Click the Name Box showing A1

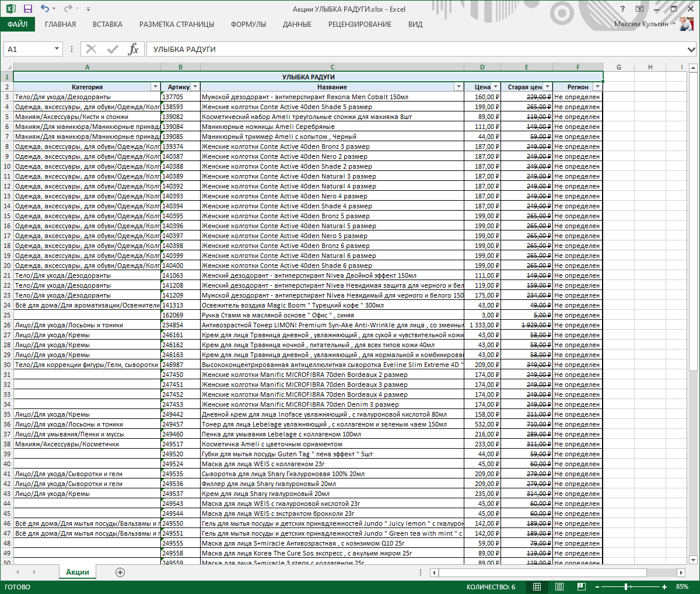click(28, 49)
